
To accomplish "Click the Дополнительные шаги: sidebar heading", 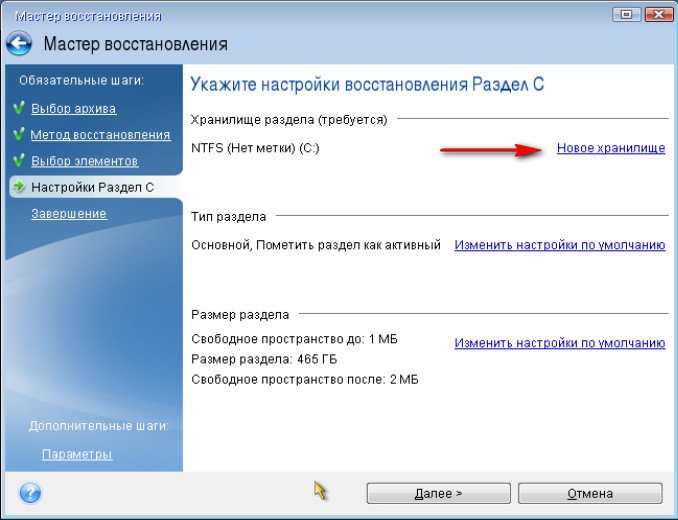I will [x=99, y=426].
